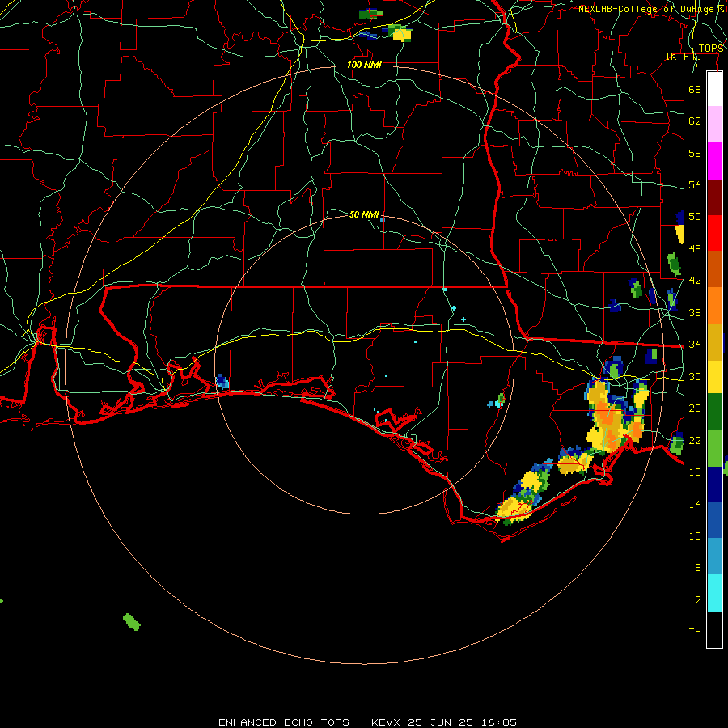Click the bright red legend swatch

(714, 233)
